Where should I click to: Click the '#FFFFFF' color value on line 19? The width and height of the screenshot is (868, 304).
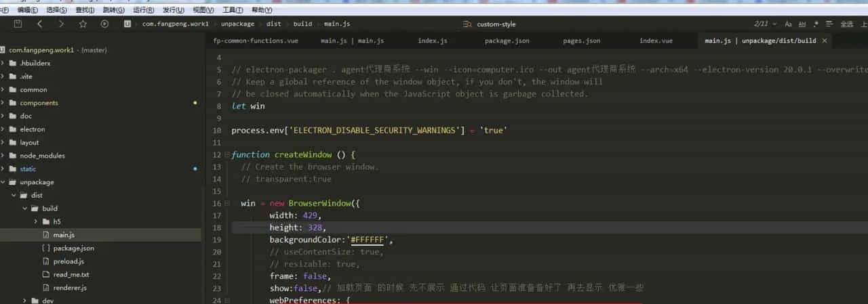(x=368, y=240)
